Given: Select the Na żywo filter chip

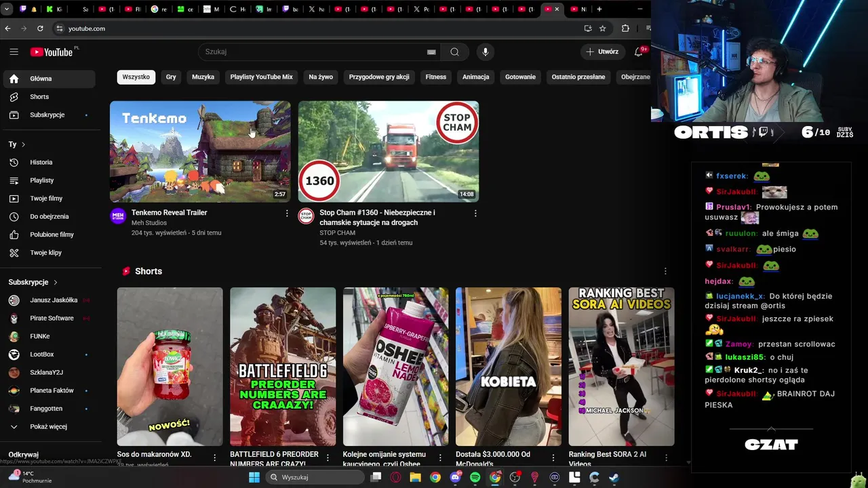Looking at the screenshot, I should [321, 77].
